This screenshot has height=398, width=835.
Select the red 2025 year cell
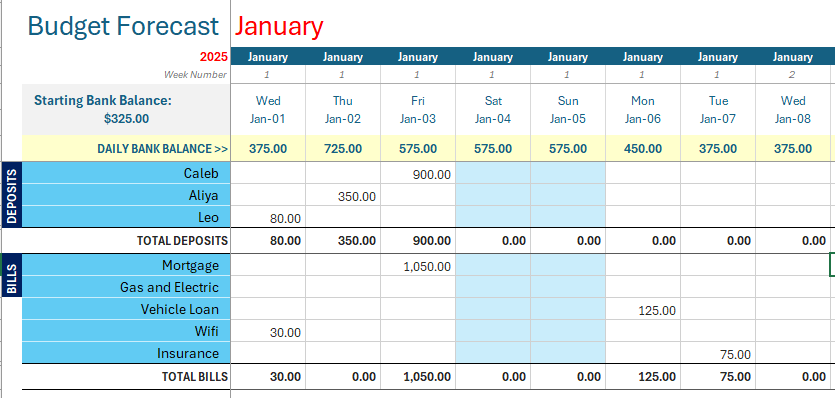point(214,57)
